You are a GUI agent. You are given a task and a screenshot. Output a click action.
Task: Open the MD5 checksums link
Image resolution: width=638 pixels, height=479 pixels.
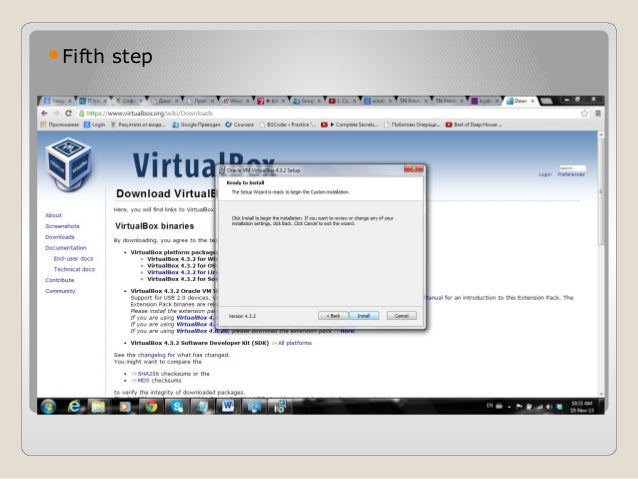[x=143, y=381]
